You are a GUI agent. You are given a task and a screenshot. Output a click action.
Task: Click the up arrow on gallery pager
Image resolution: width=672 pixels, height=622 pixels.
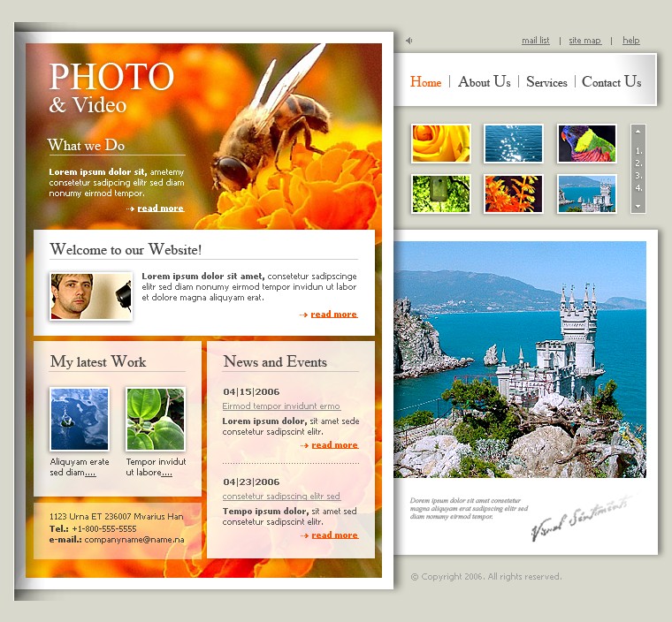point(638,132)
